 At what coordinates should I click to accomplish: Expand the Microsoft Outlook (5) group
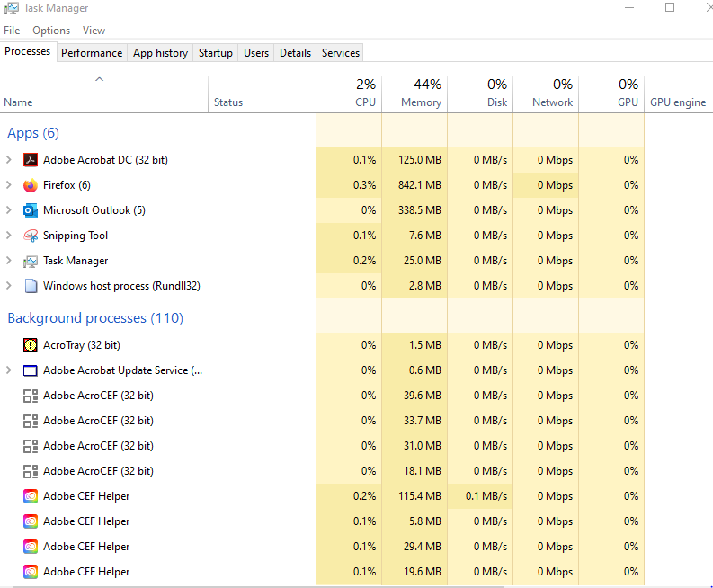pyautogui.click(x=9, y=210)
